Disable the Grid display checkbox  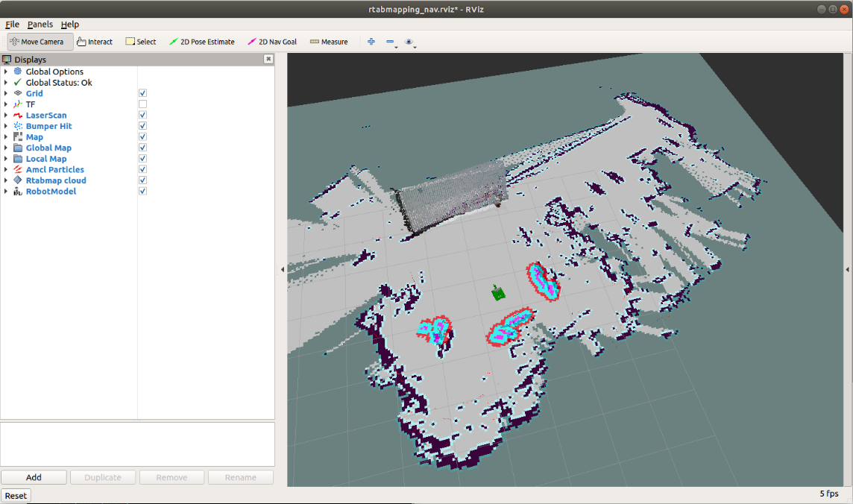point(142,93)
